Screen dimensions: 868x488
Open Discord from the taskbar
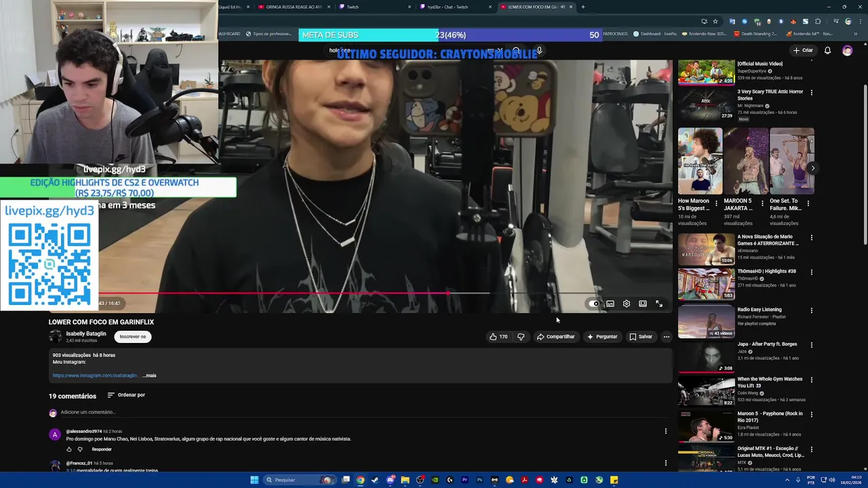click(x=391, y=480)
